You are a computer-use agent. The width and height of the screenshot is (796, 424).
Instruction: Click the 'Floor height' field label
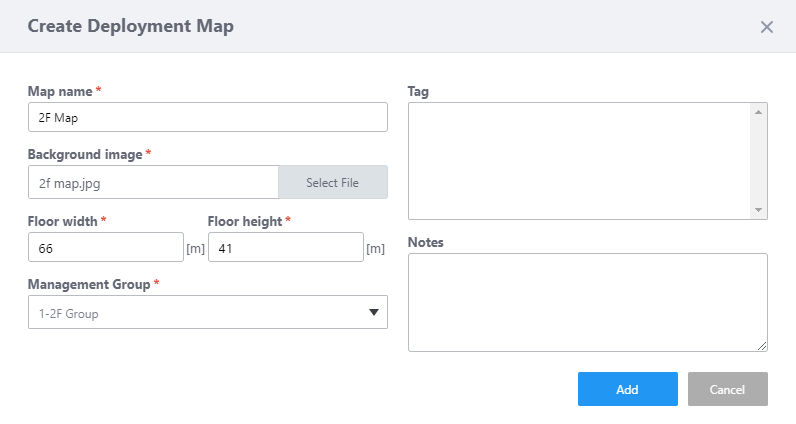point(245,221)
